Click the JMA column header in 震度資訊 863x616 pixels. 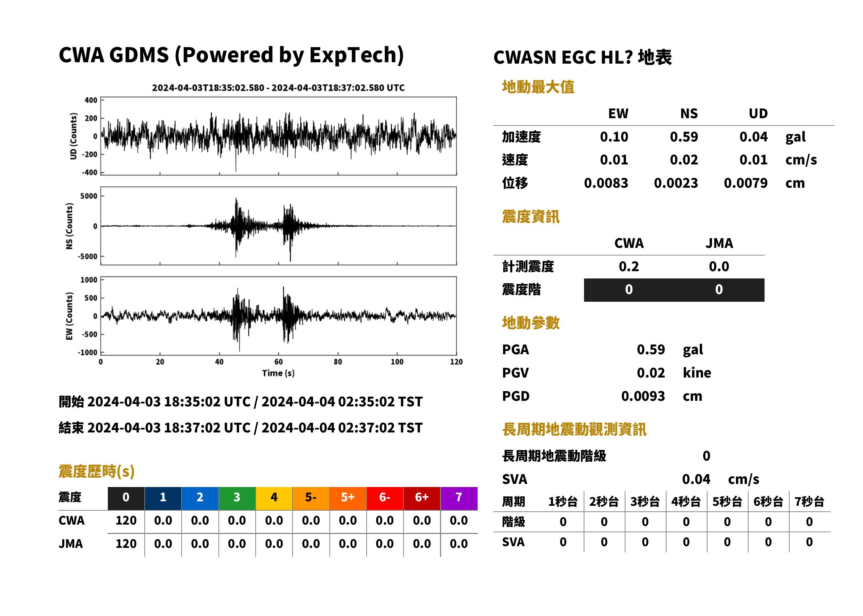[719, 243]
